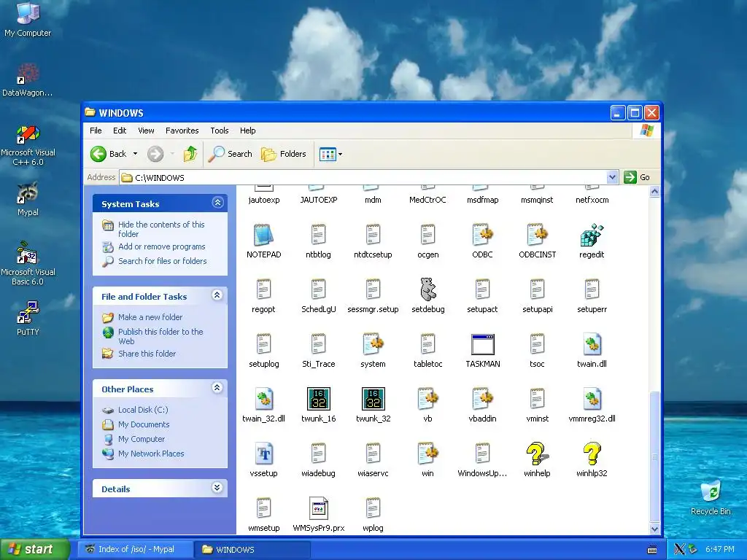Click Add or remove programs link
The image size is (747, 560).
click(161, 246)
